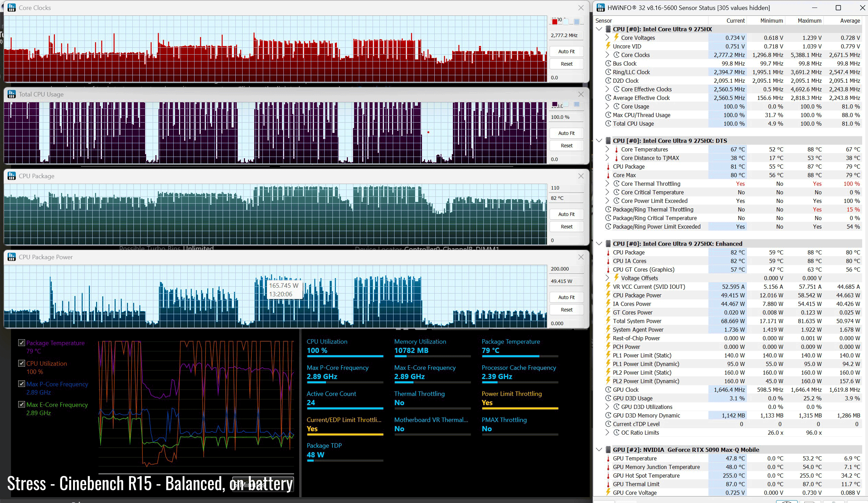Click Auto Fit in the CPU Package Power graph

566,297
